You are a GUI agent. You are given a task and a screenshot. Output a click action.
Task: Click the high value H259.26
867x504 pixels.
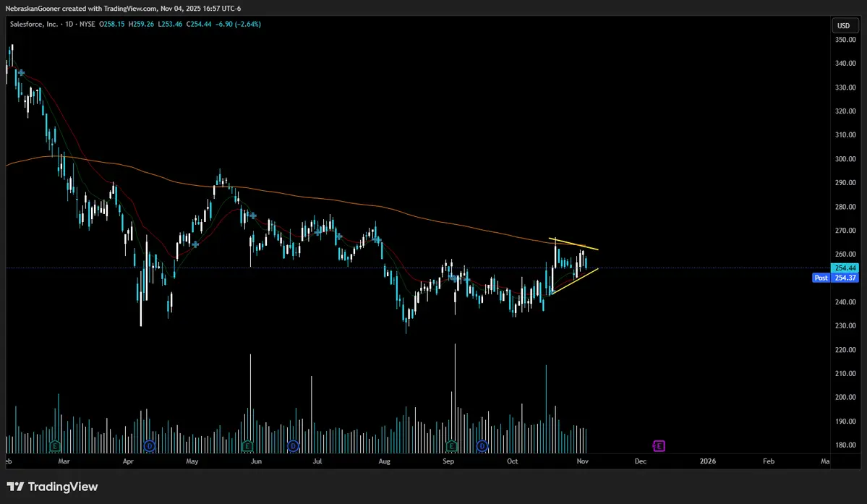click(141, 25)
